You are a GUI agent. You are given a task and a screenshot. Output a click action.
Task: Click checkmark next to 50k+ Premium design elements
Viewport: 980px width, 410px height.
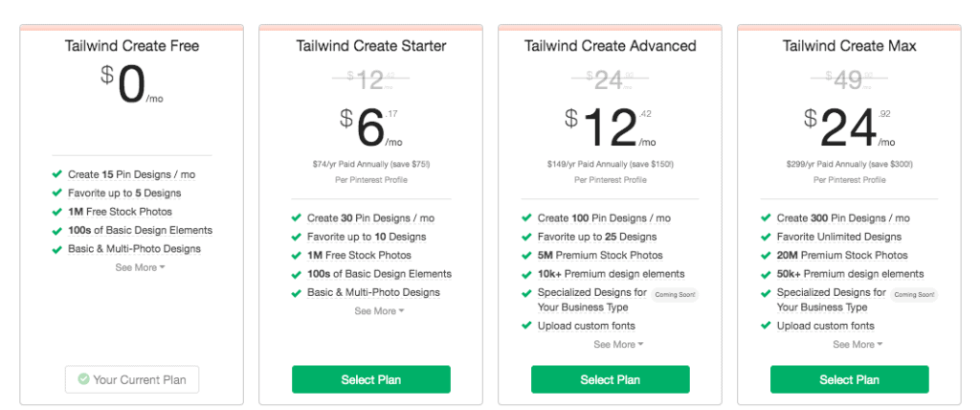click(766, 274)
